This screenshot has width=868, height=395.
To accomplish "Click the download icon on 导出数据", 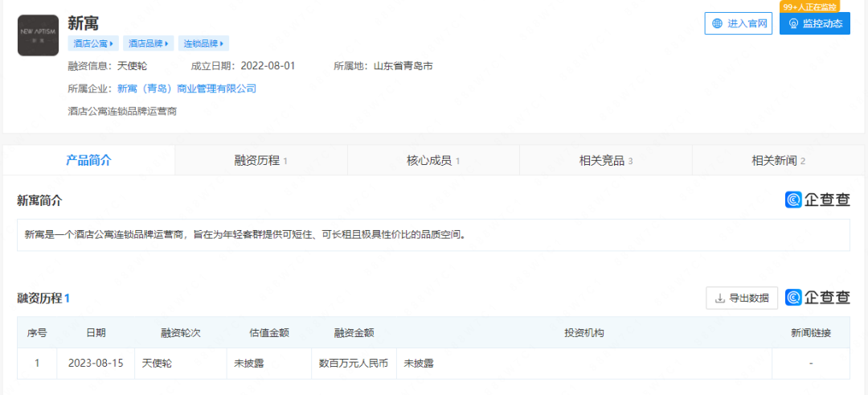I will pyautogui.click(x=719, y=298).
